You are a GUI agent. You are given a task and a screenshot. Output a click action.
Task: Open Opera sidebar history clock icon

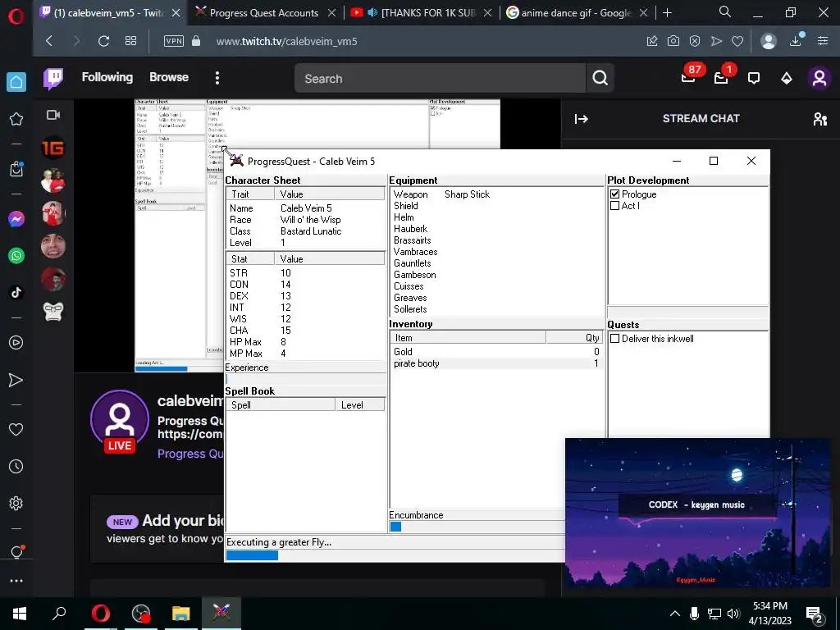point(16,467)
